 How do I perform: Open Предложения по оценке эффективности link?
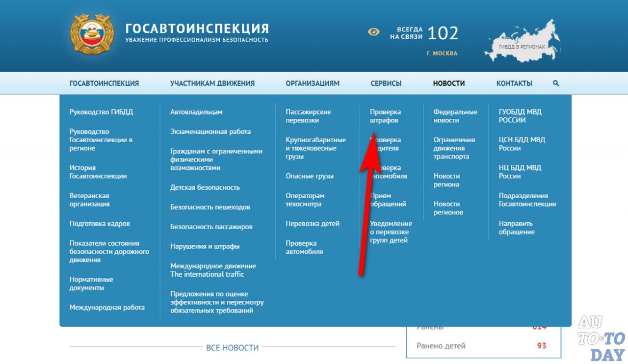(x=217, y=302)
